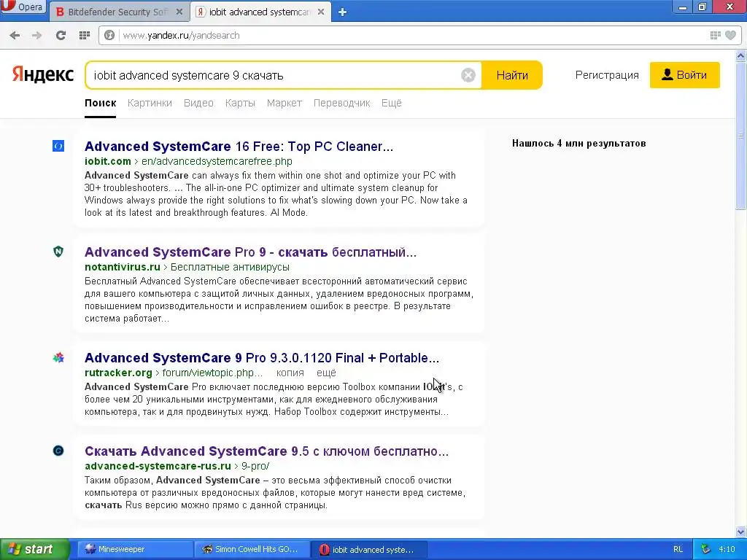This screenshot has height=560, width=747.
Task: Click the Войти login button
Action: click(684, 75)
